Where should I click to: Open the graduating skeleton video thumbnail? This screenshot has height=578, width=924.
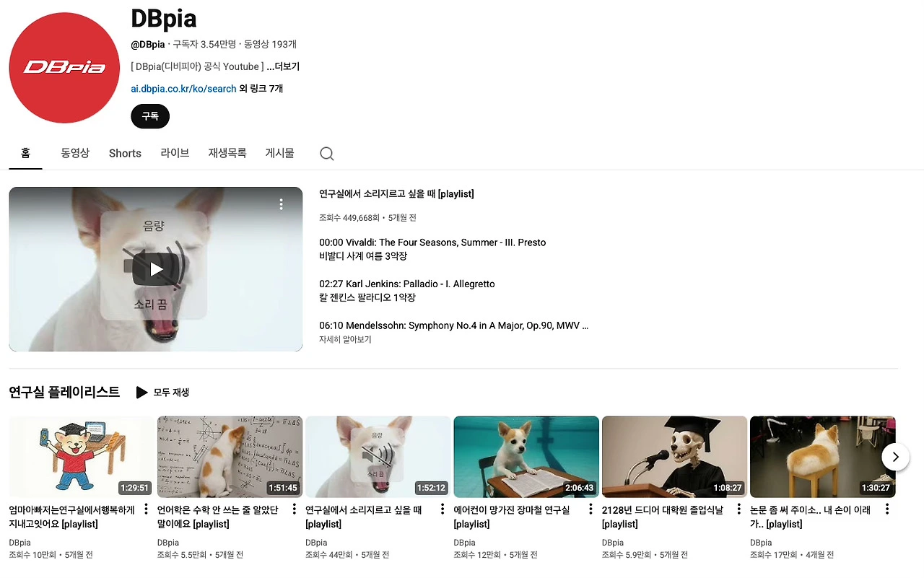tap(674, 457)
